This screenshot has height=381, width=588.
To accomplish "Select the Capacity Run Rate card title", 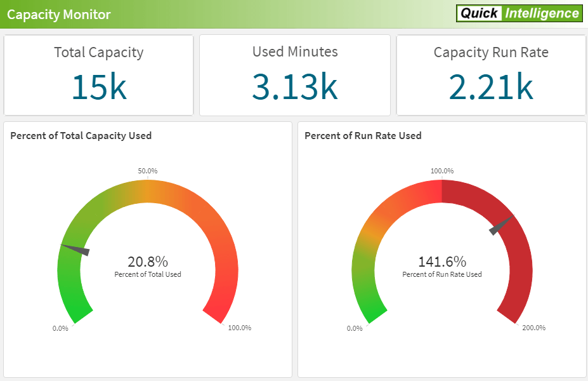I will [x=491, y=53].
